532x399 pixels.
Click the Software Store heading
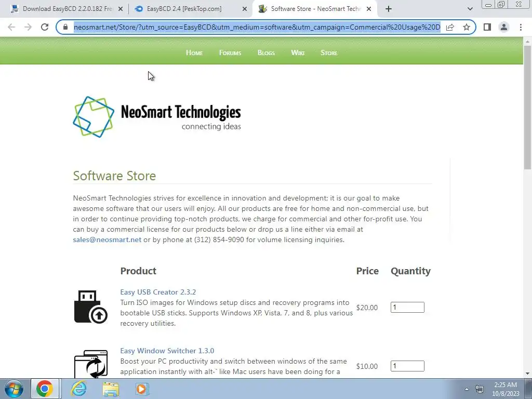(114, 176)
